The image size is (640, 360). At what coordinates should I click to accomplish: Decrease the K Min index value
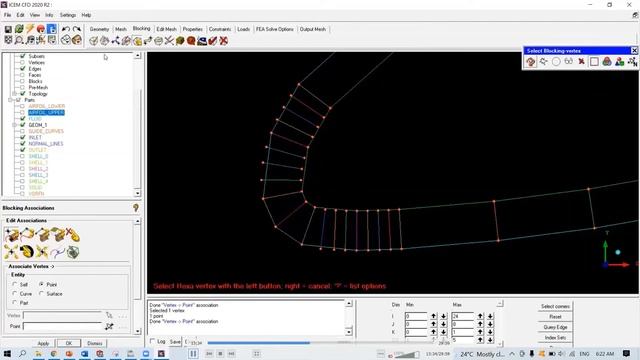pyautogui.click(x=444, y=332)
